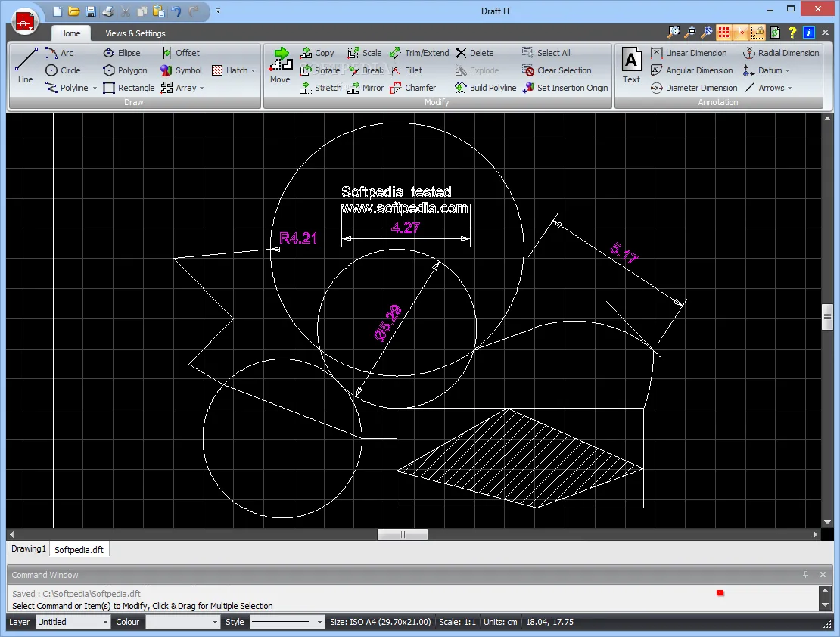
Task: Pick the Mirror tool
Action: pos(366,88)
